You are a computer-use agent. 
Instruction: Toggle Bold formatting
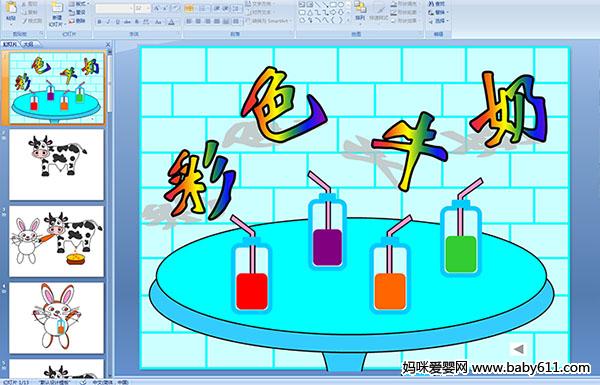(100, 22)
